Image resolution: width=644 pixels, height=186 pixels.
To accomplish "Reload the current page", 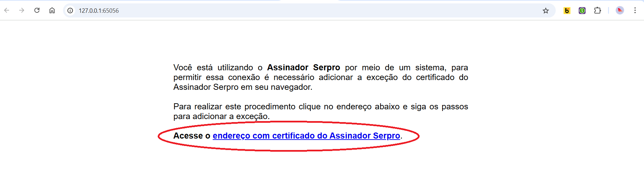I will click(x=37, y=10).
